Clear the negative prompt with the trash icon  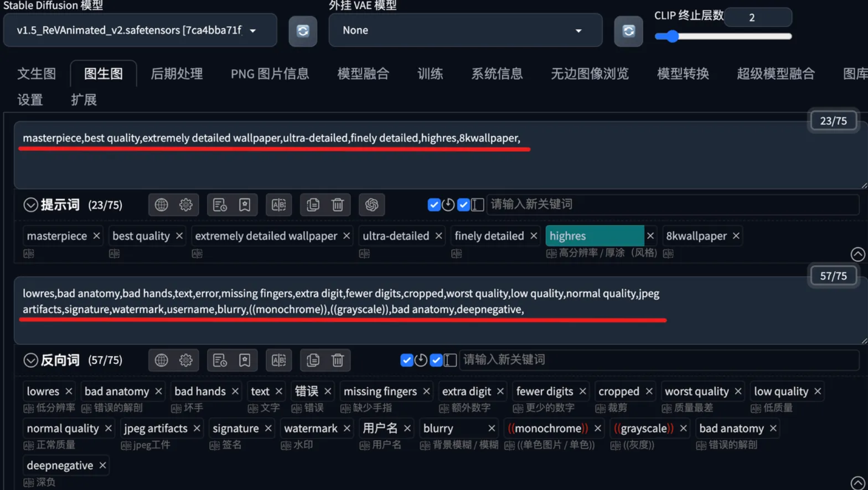coord(337,360)
